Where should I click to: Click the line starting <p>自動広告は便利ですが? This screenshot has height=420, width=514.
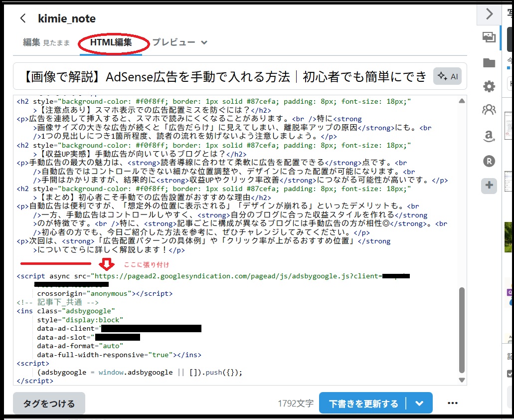click(218, 206)
